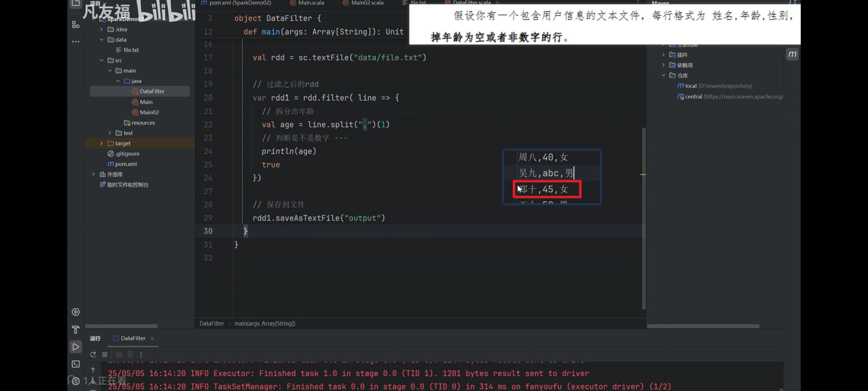Click the editor vertical scrollbar
The image size is (868, 391).
click(644, 217)
